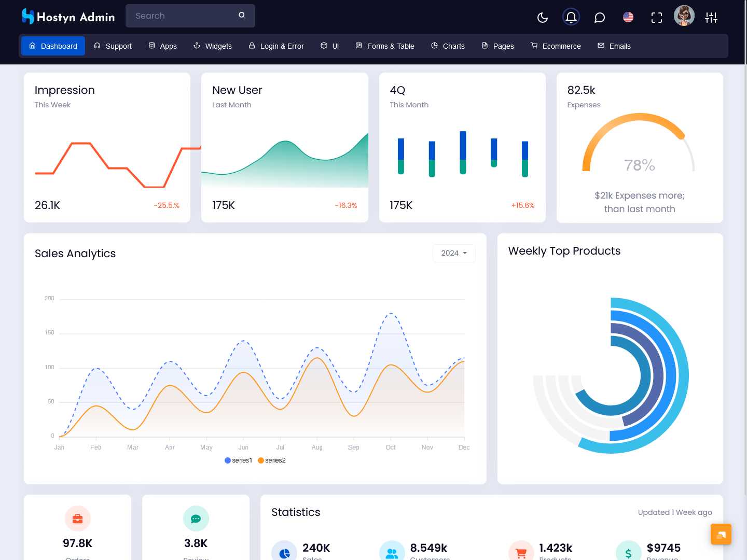The width and height of the screenshot is (747, 560).
Task: Toggle series1 legend in Sales Analytics
Action: (239, 460)
